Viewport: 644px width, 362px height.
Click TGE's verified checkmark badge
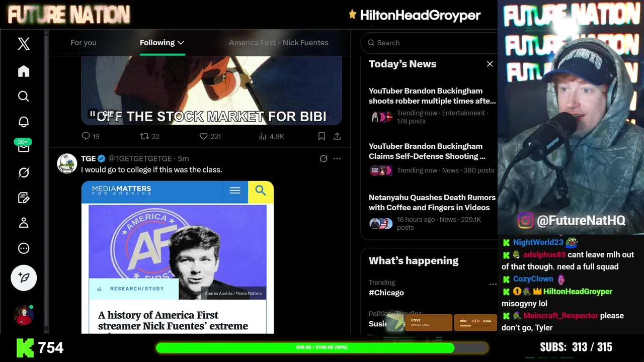click(x=101, y=158)
